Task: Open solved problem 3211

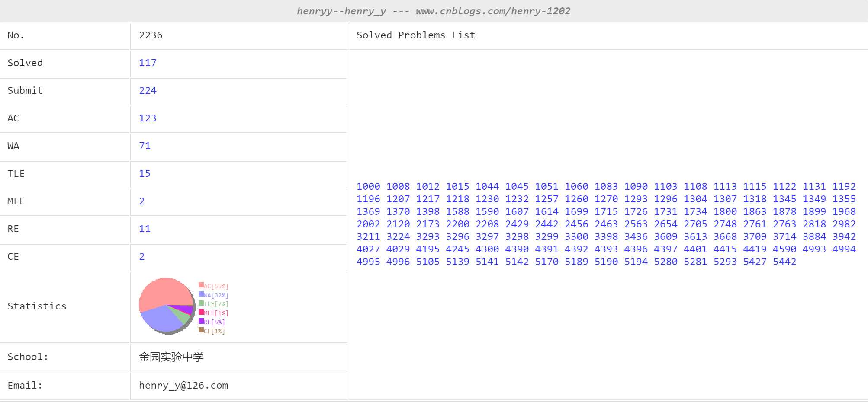Action: point(368,237)
